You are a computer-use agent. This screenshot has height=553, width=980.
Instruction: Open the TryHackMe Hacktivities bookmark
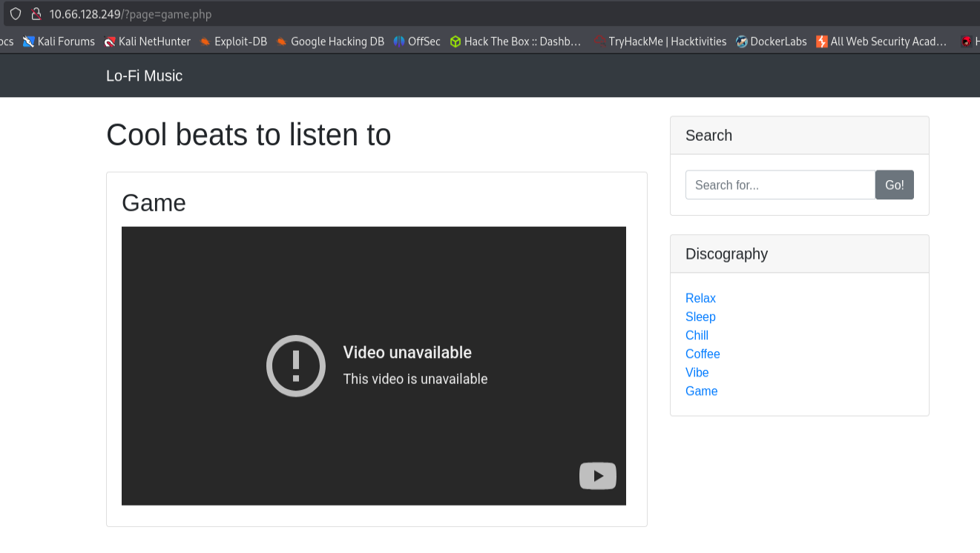click(660, 42)
